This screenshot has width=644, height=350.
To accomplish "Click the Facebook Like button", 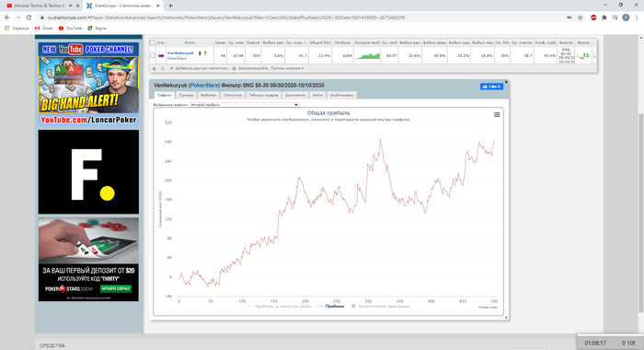I will tap(491, 87).
